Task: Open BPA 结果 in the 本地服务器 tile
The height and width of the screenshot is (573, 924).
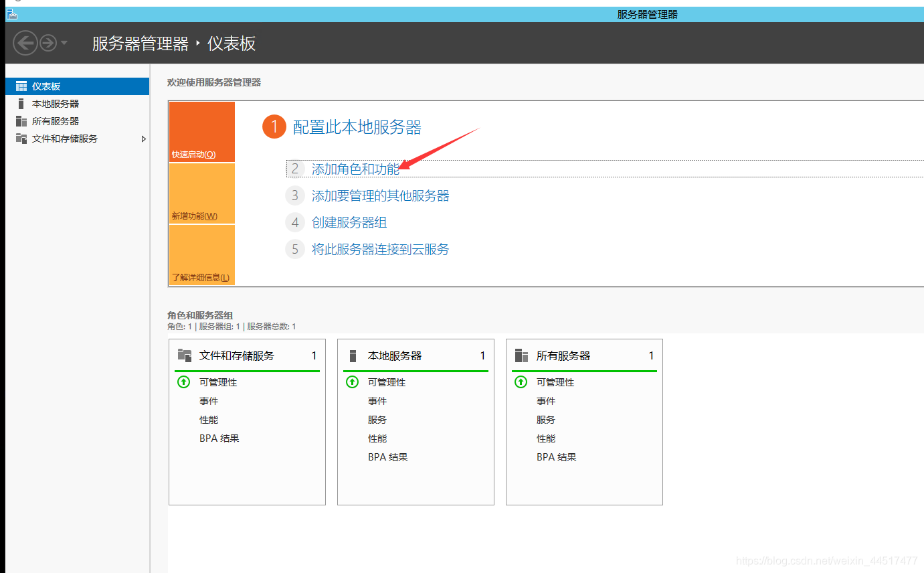Action: (x=388, y=457)
